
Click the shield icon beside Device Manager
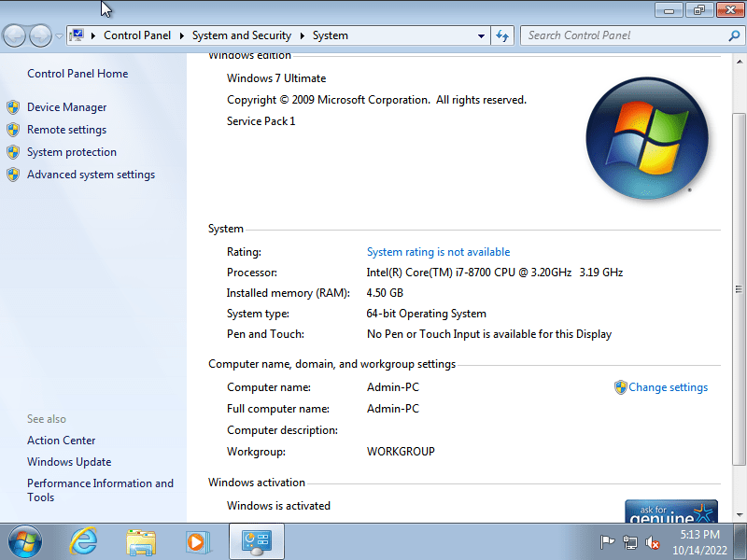click(13, 107)
